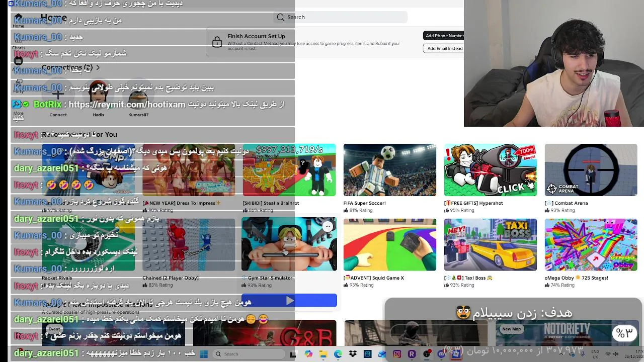644x362 pixels.
Task: Open File Explorer from the taskbar
Action: point(323,354)
